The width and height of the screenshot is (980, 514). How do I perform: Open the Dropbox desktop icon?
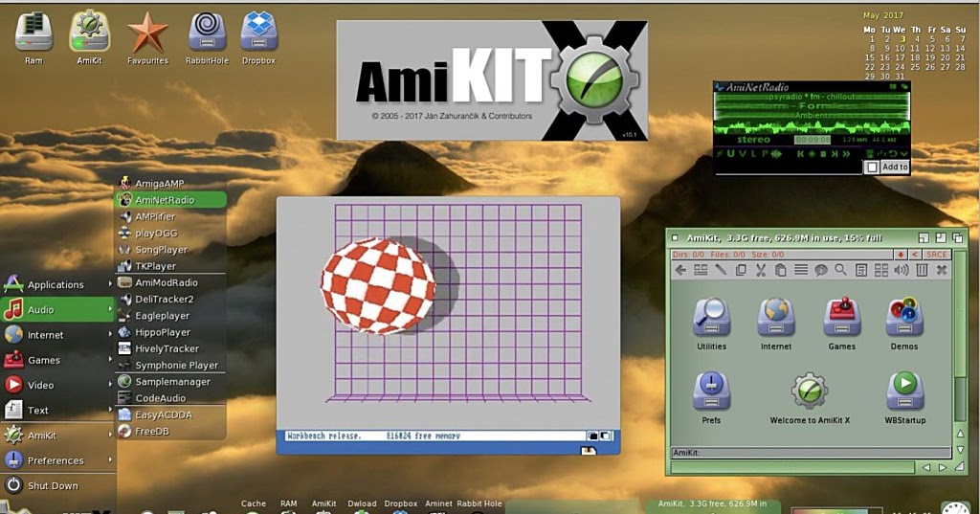click(258, 37)
